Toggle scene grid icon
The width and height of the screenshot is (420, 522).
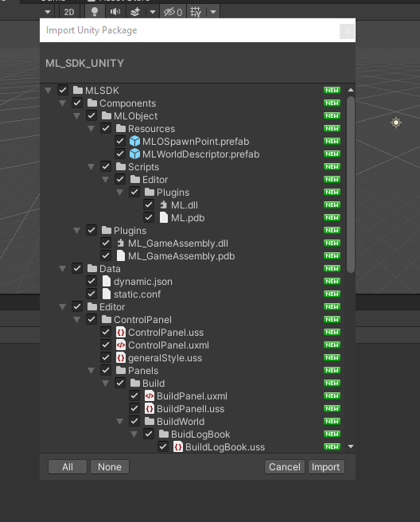coord(196,12)
